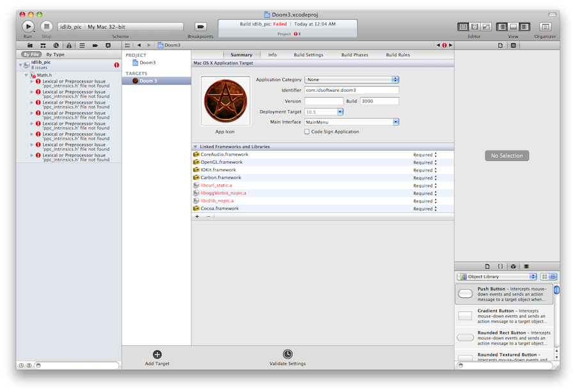The width and height of the screenshot is (576, 392).
Task: Show the object library cube icon
Action: 513,267
